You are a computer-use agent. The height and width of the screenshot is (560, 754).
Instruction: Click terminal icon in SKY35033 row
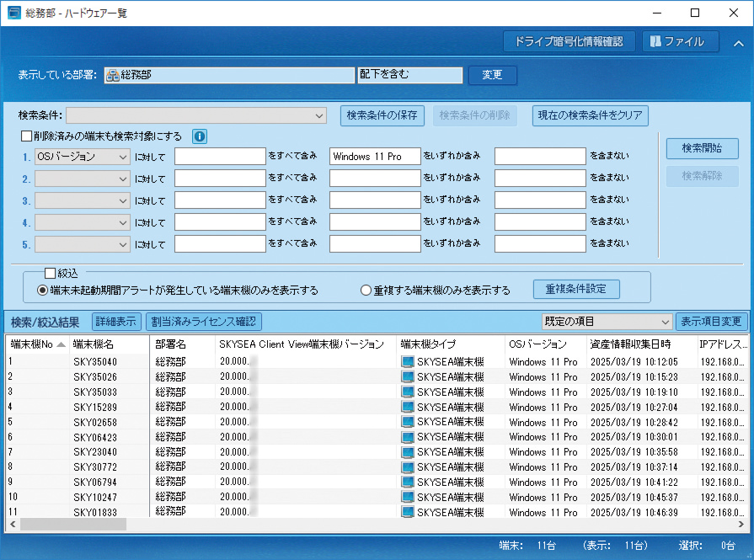tap(407, 392)
